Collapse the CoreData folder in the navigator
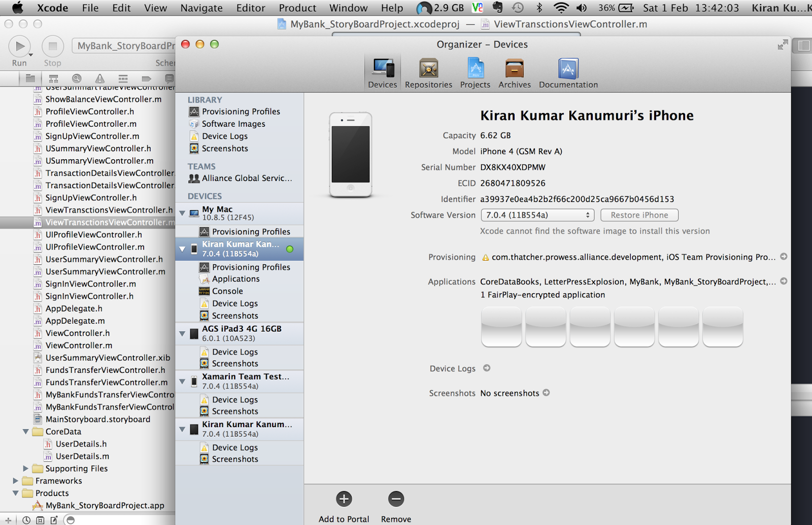Screen dimensions: 812x525 (25, 432)
